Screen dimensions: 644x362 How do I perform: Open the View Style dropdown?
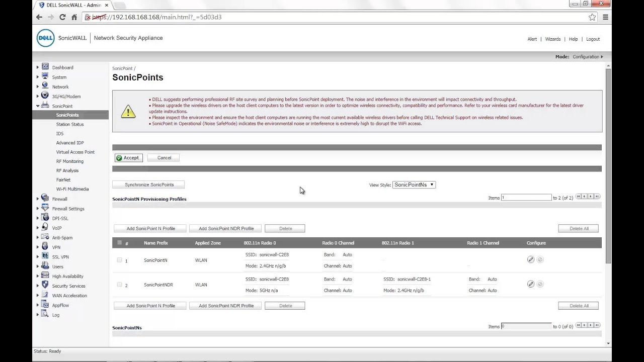click(x=414, y=185)
